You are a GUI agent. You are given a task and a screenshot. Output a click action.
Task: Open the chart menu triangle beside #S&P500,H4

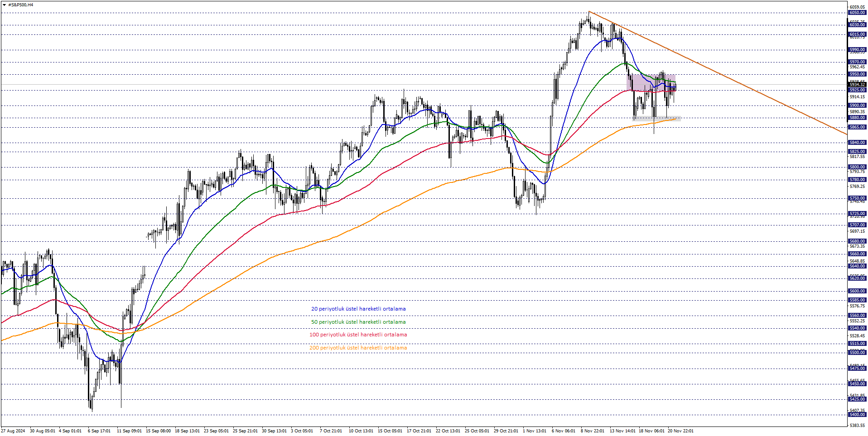click(x=4, y=5)
